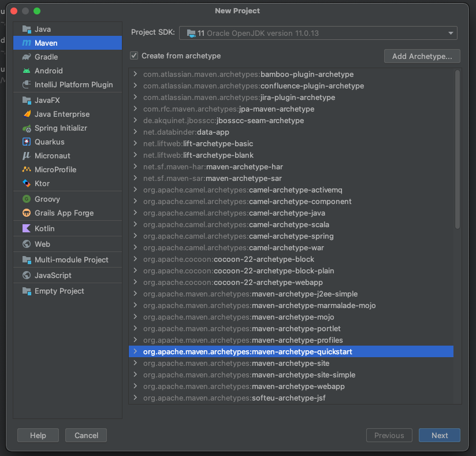Click the IntelliJ Platform Plugin icon
Screen dimensions: 476x456
(27, 84)
